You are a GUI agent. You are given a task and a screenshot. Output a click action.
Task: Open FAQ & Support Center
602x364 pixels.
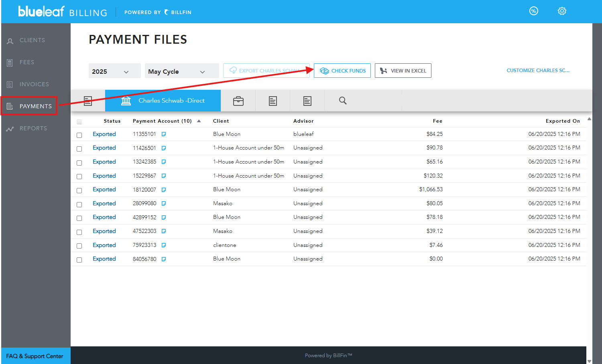tap(35, 356)
